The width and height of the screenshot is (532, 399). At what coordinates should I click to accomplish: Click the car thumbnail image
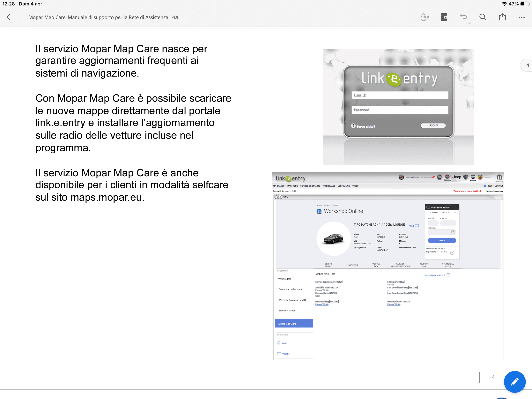coord(334,238)
